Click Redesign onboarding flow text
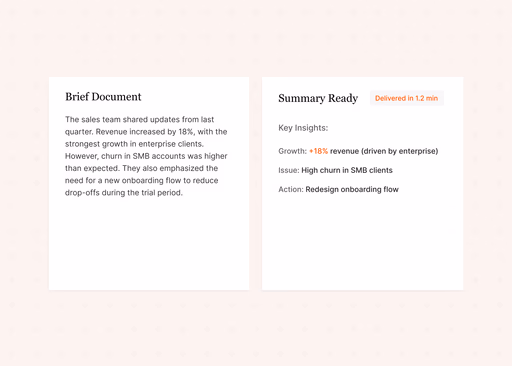Viewport: 512px width, 366px height. click(x=352, y=189)
